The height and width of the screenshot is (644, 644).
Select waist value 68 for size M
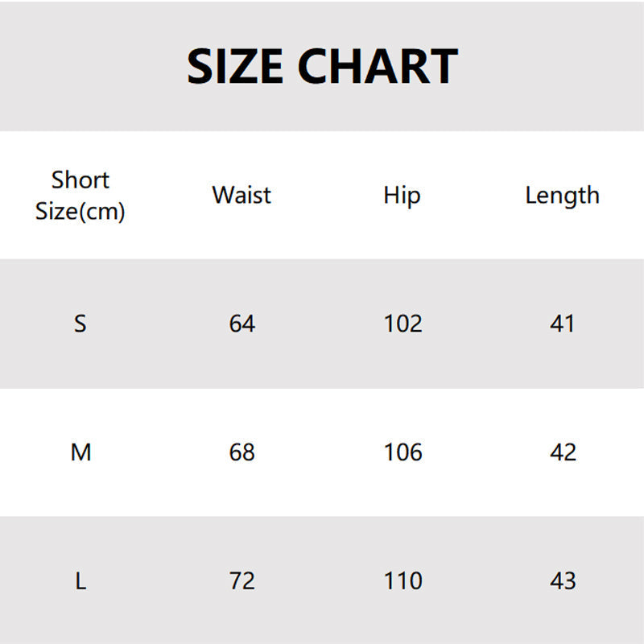242,452
